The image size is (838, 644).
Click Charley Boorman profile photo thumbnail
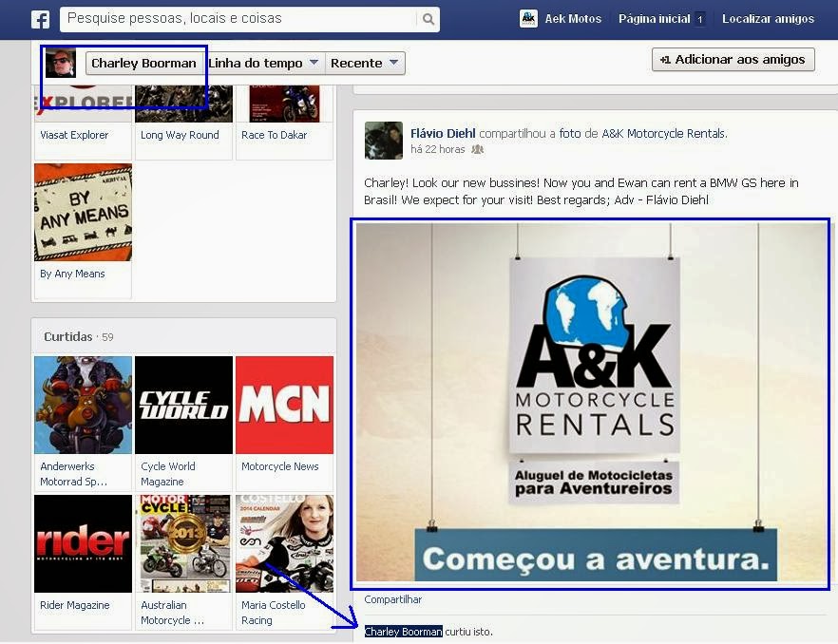pyautogui.click(x=61, y=63)
